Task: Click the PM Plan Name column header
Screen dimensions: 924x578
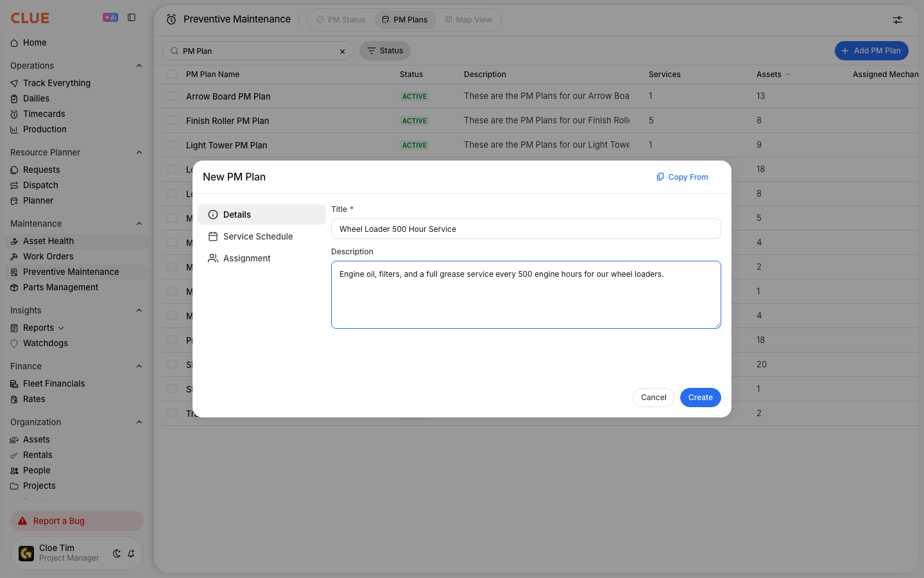Action: click(x=213, y=74)
